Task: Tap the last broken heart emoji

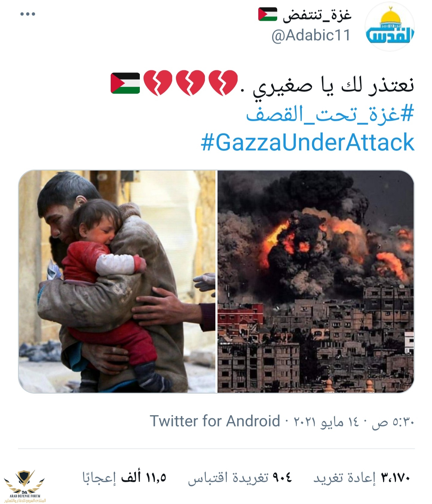Action: point(158,83)
